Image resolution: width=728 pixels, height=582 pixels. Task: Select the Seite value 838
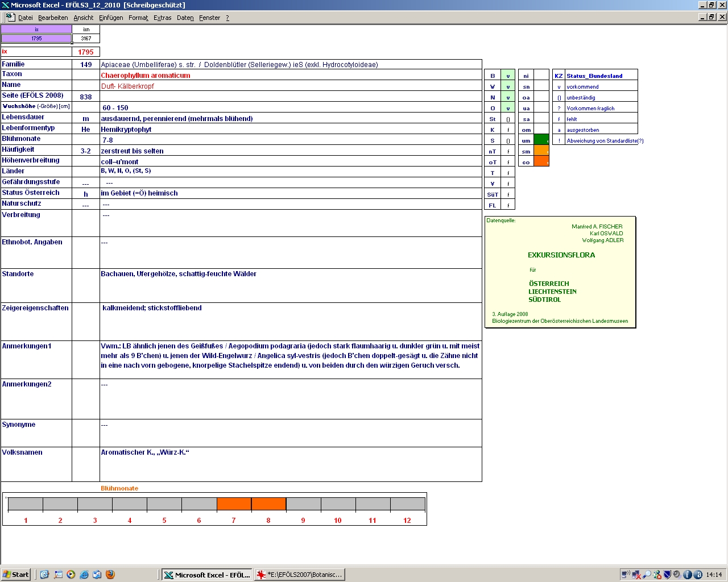(86, 97)
